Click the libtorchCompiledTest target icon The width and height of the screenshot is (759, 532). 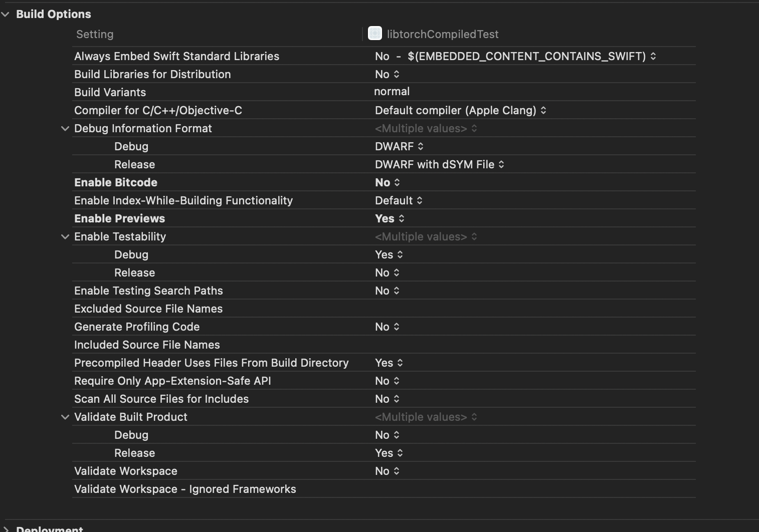(375, 34)
